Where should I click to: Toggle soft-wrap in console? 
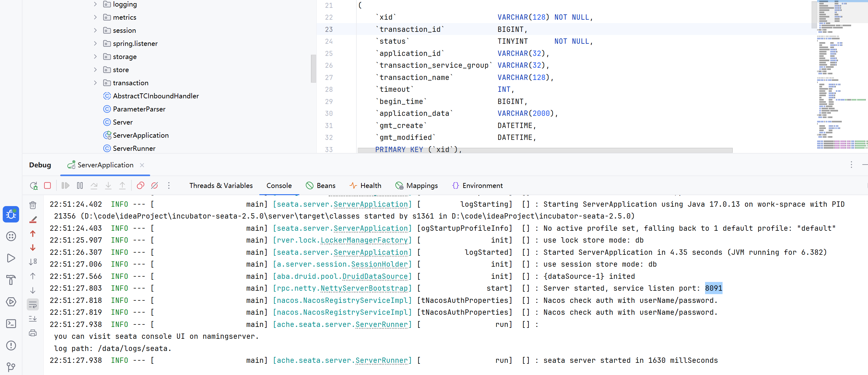33,305
